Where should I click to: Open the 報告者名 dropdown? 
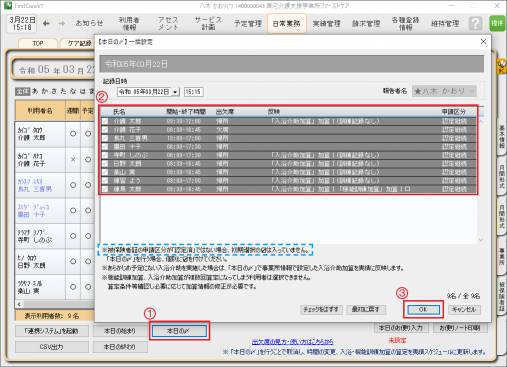pyautogui.click(x=444, y=91)
